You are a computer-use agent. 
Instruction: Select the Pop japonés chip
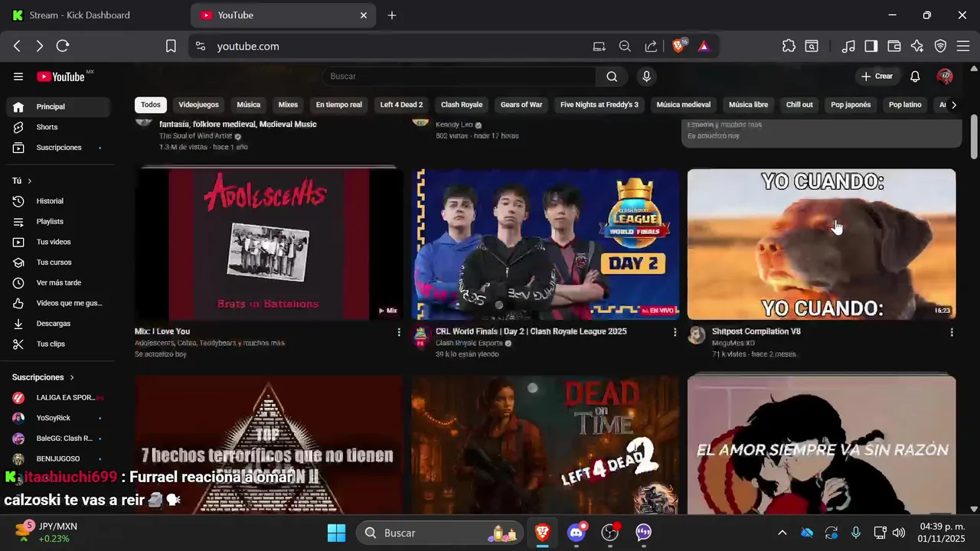tap(851, 105)
